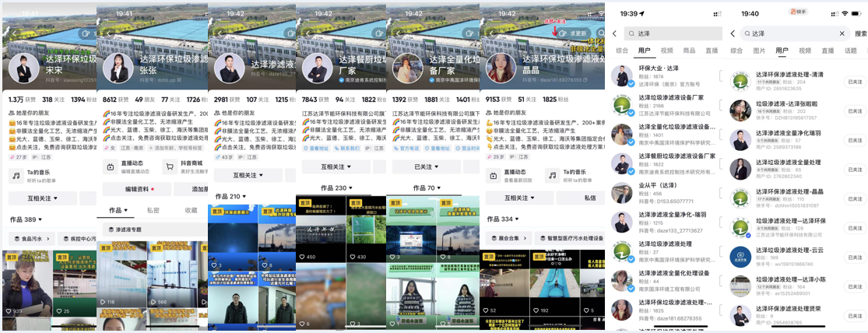Image resolution: width=868 pixels, height=333 pixels.
Task: Toggle 已关注 for 达泽渗滤液全量净化瑞羽
Action: click(x=854, y=140)
